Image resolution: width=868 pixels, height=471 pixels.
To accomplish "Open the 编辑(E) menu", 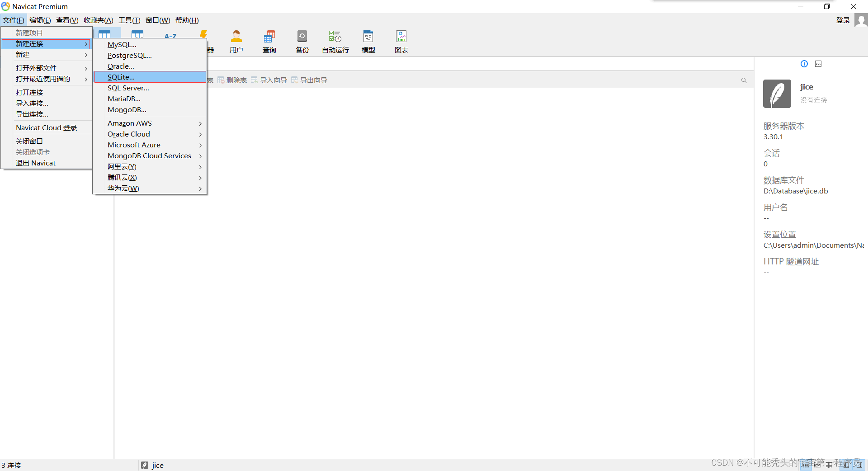I will point(40,20).
